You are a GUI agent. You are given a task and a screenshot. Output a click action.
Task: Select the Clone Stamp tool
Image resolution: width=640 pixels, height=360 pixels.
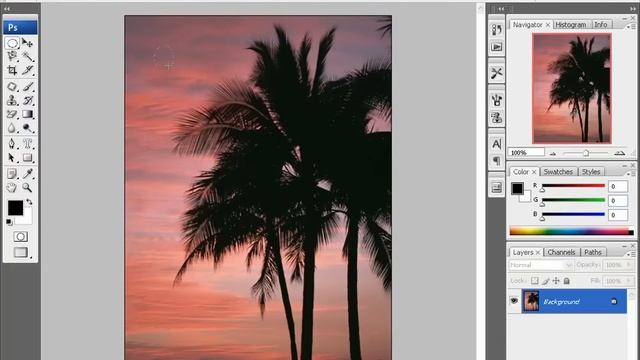tap(12, 100)
